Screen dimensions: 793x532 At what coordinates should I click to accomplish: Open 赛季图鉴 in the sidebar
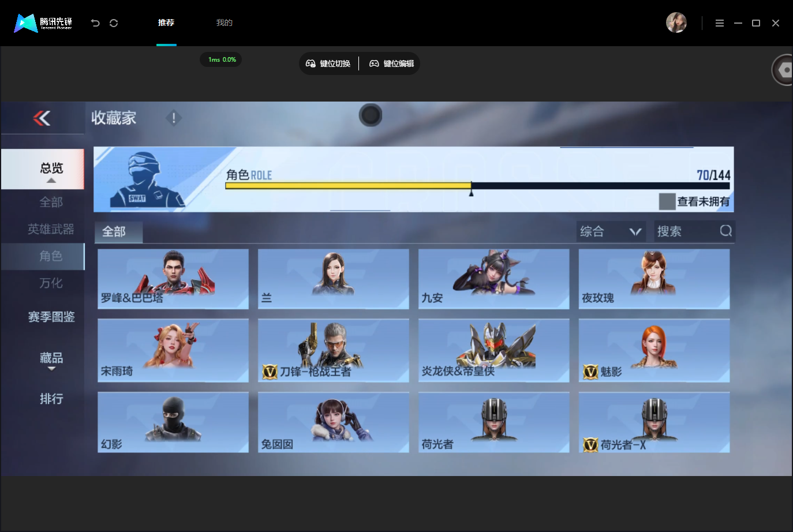tap(51, 317)
